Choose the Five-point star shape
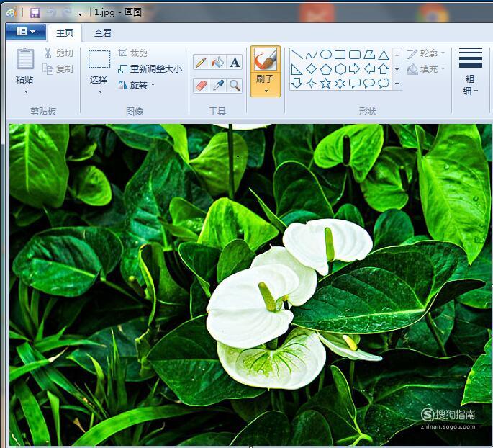 (x=326, y=83)
